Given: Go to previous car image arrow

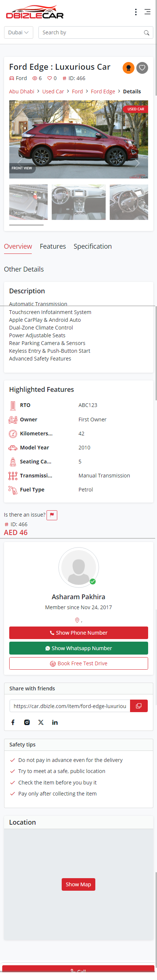Looking at the screenshot, I should click(x=20, y=161).
